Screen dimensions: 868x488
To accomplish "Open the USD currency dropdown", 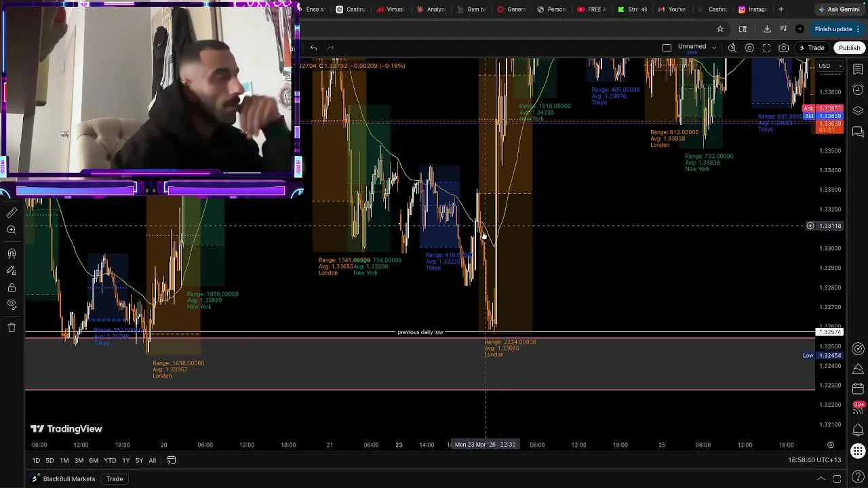I will (830, 66).
